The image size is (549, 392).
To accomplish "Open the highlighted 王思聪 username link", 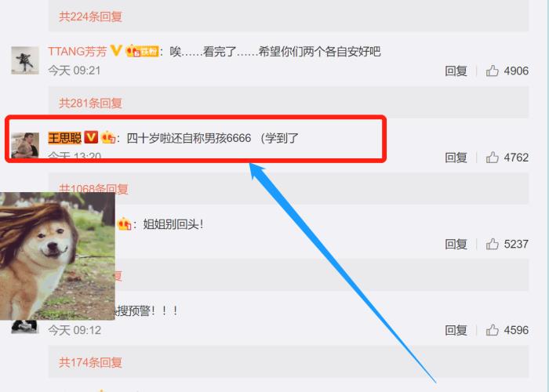I will [x=65, y=137].
